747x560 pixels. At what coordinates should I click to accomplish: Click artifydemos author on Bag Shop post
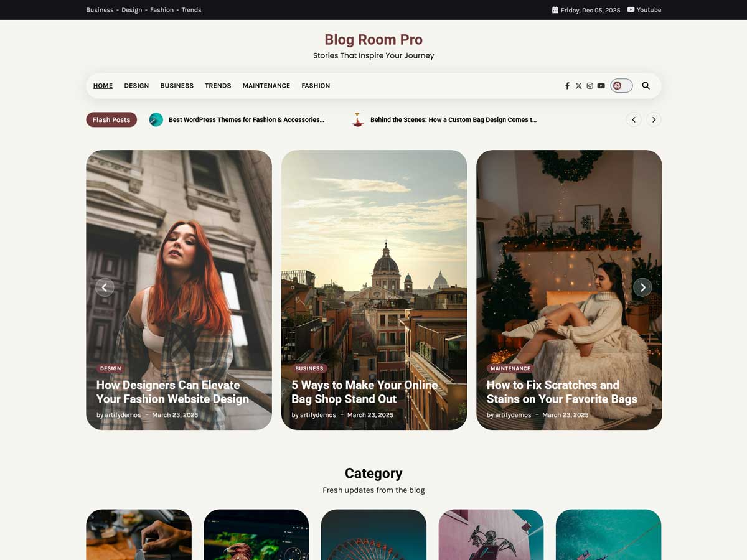(318, 415)
